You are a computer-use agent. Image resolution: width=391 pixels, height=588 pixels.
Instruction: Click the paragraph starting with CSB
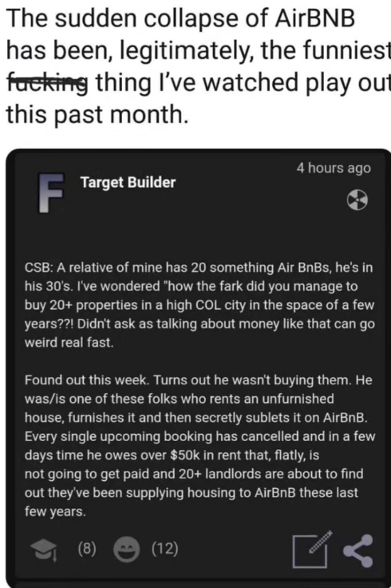[x=199, y=305]
